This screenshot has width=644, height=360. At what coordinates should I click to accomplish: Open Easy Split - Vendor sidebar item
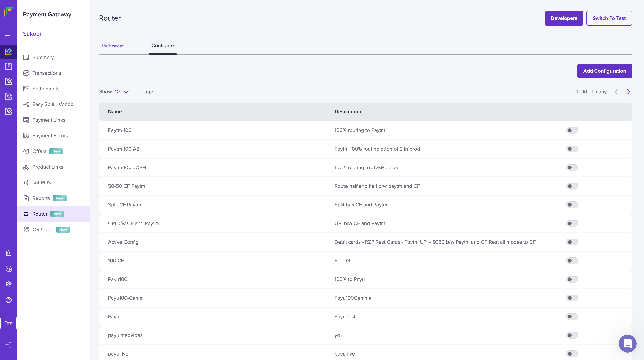pyautogui.click(x=53, y=104)
